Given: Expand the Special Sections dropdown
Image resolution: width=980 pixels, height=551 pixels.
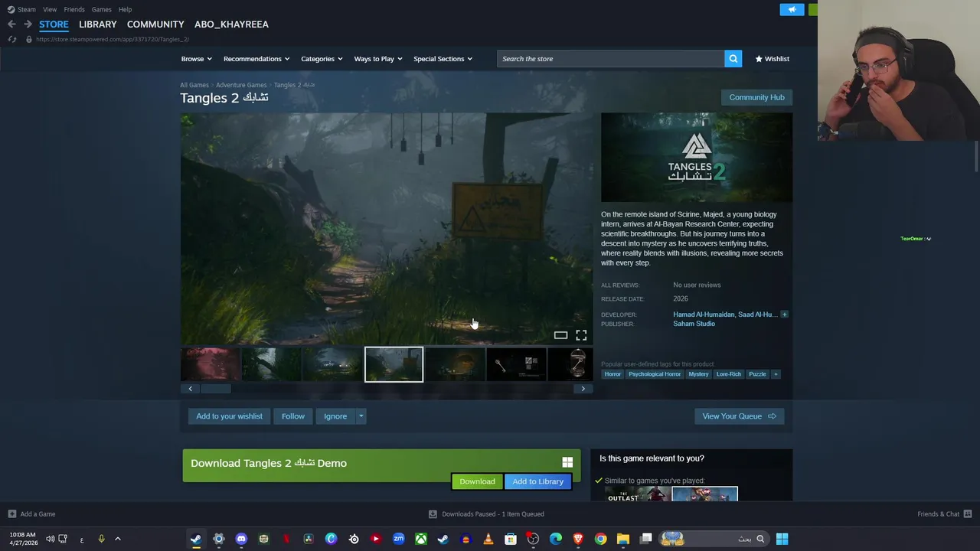Looking at the screenshot, I should point(443,59).
